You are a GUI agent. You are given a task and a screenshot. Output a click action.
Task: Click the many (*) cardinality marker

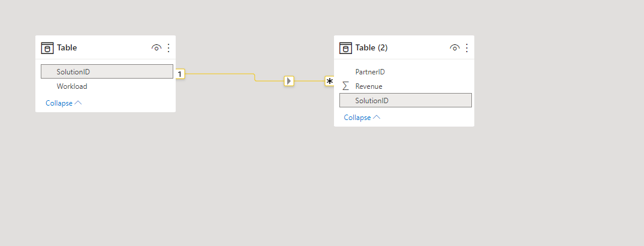tap(329, 81)
